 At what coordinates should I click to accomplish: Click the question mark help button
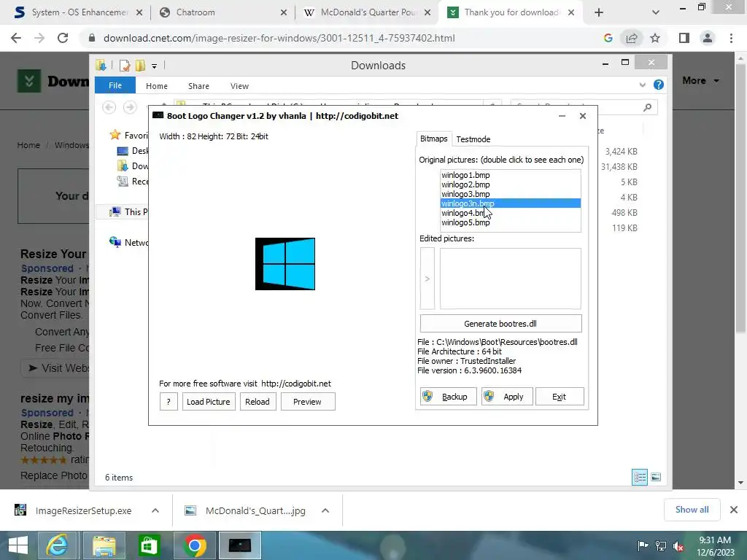pyautogui.click(x=169, y=402)
